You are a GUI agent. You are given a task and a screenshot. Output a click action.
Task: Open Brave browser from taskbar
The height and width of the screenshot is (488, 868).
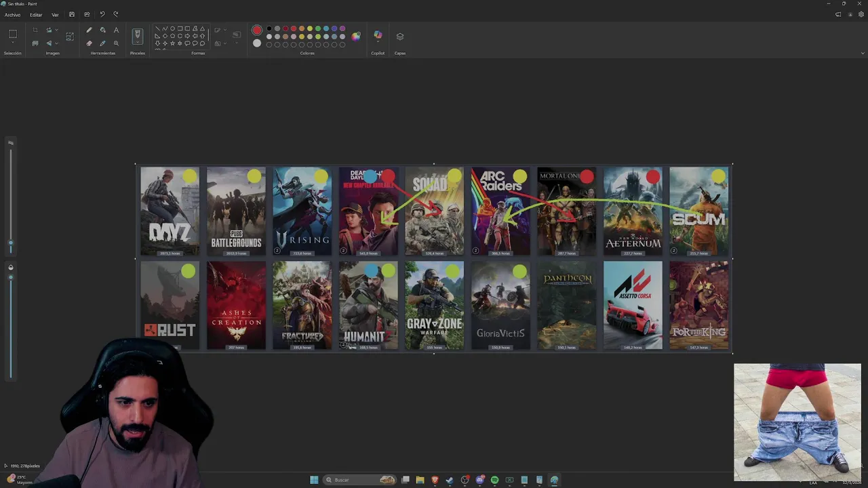tap(435, 480)
